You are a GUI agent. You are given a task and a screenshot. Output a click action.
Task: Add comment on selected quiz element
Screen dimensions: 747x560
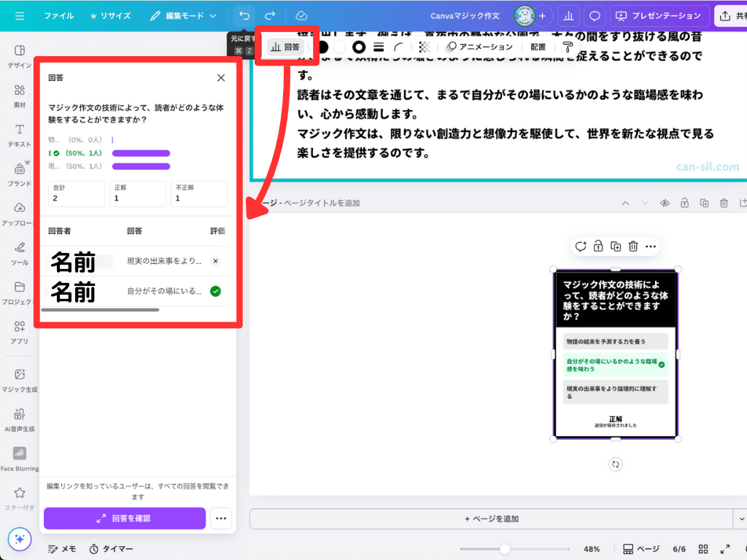(581, 246)
